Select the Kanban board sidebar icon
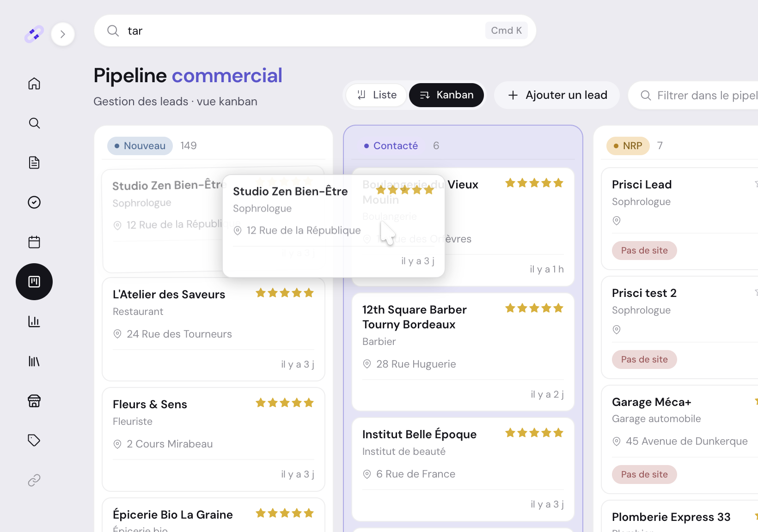The height and width of the screenshot is (532, 758). [x=34, y=282]
